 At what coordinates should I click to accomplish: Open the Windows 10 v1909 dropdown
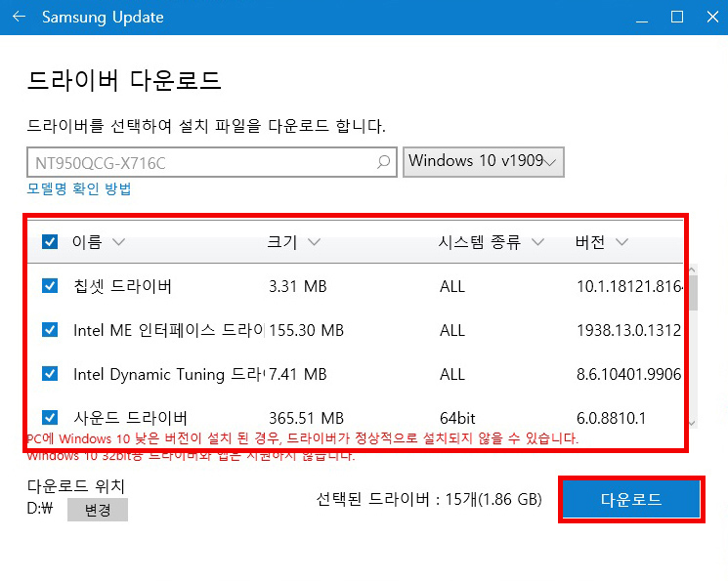click(x=484, y=162)
